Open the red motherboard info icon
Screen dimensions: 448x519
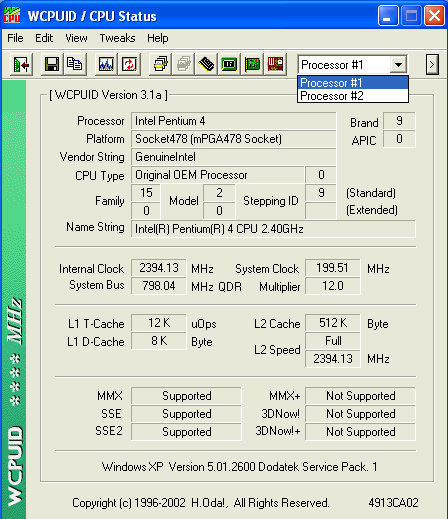click(x=275, y=64)
